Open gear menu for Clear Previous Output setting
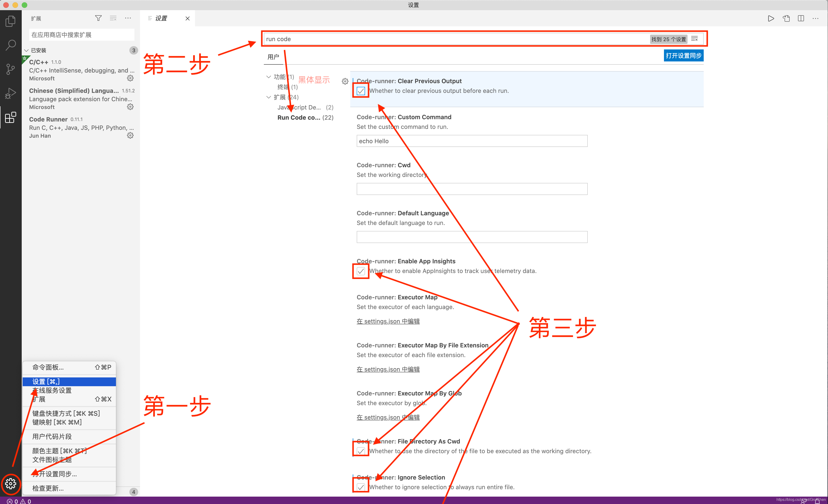This screenshot has height=504, width=828. (x=345, y=81)
